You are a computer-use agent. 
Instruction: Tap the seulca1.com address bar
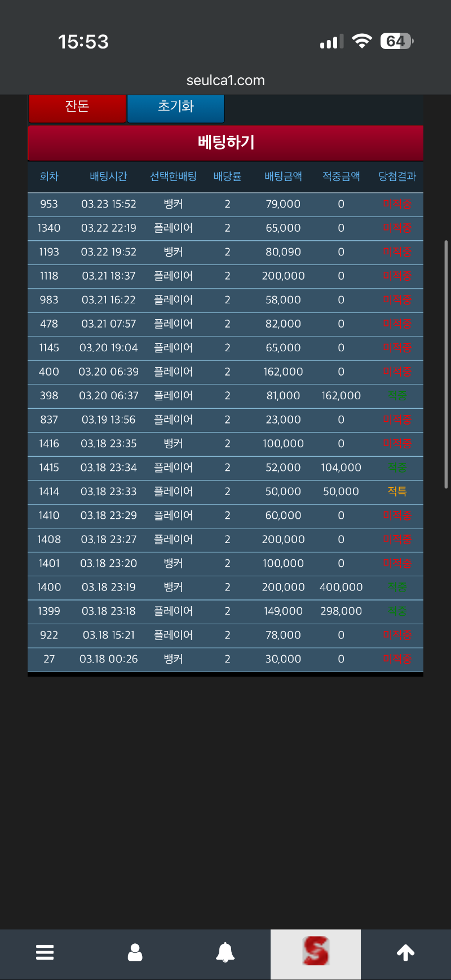[x=225, y=80]
